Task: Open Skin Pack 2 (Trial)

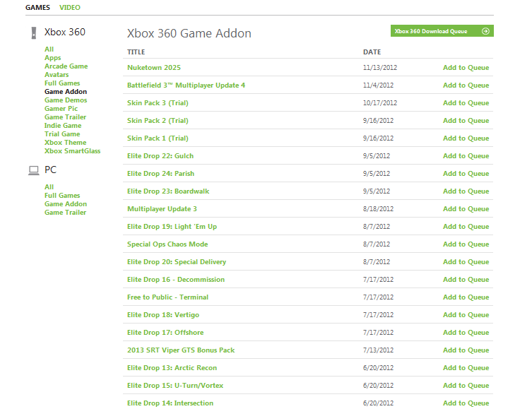Action: (158, 120)
